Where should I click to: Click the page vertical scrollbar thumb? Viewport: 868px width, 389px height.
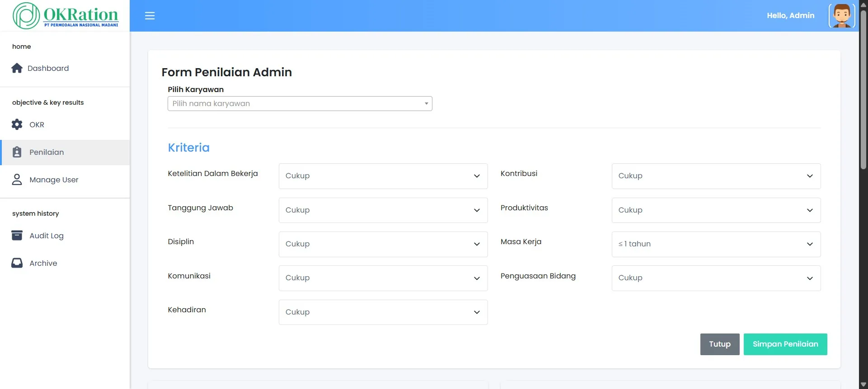click(x=863, y=90)
